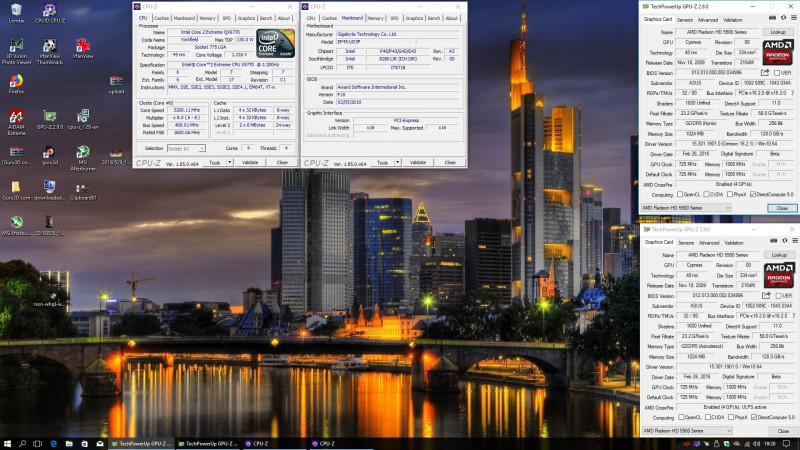Click Tools button in left CPU-Z window

[215, 162]
